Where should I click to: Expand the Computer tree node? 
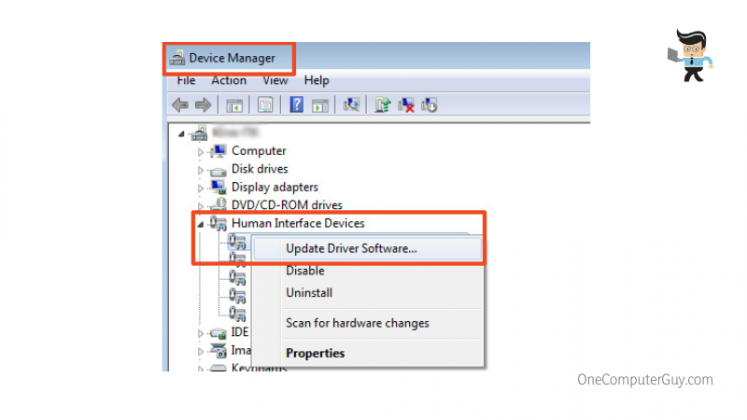click(201, 152)
